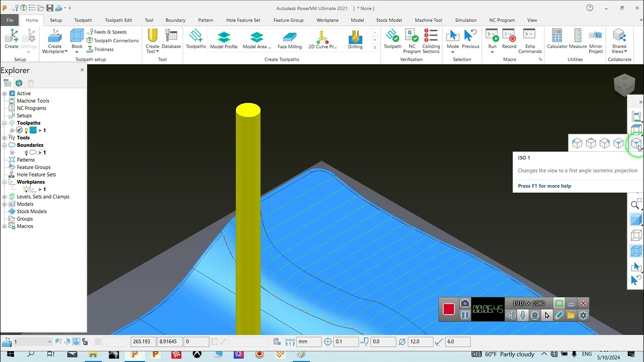The width and height of the screenshot is (644, 362).
Task: Open the Thickness option
Action: 100,49
